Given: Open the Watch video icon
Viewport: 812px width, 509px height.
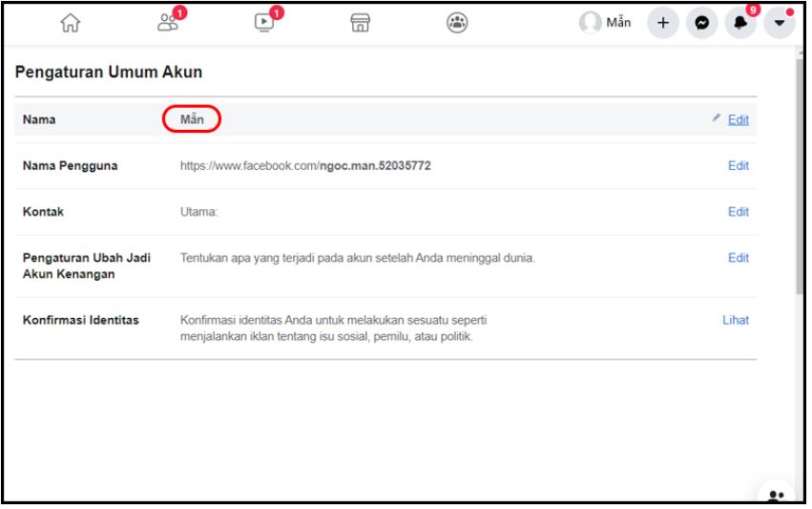Looking at the screenshot, I should (266, 22).
